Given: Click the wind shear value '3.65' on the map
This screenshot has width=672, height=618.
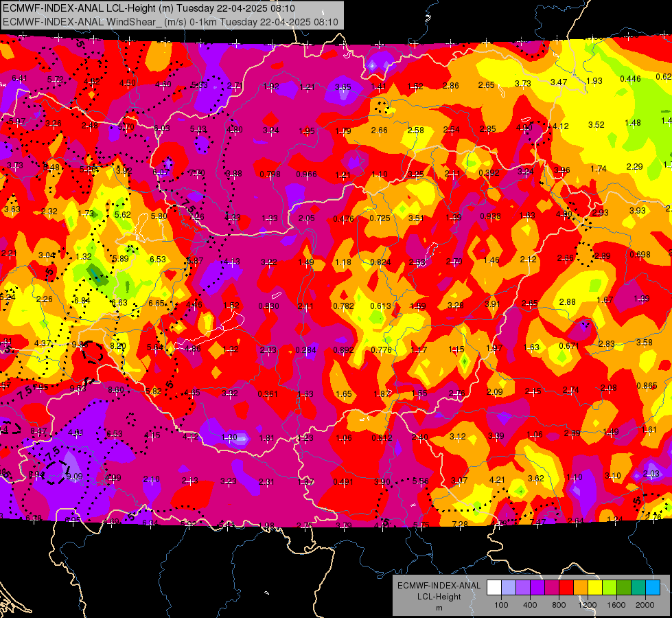Looking at the screenshot, I should point(343,87).
